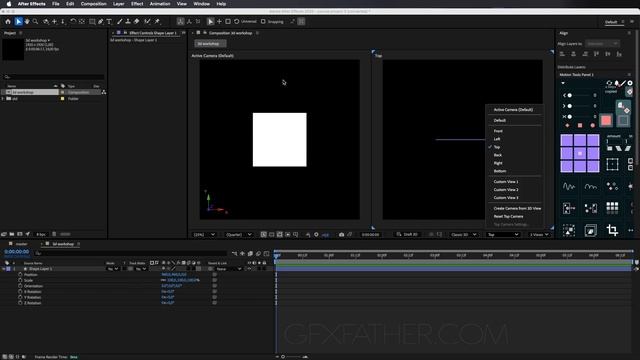
Task: Toggle the Y Rotation stopwatch
Action: [20, 298]
